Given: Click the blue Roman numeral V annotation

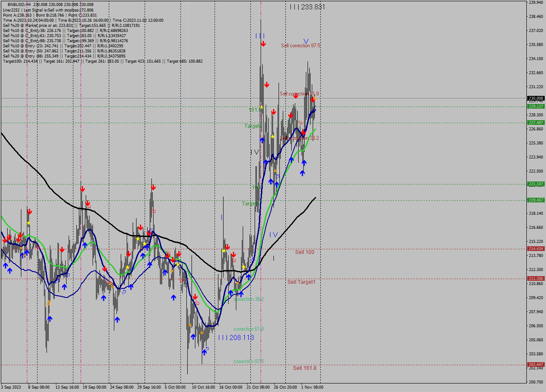Looking at the screenshot, I should coord(305,41).
